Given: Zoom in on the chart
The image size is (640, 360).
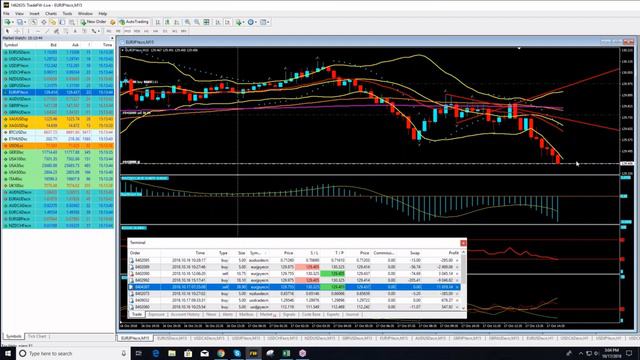Looking at the screenshot, I should pyautogui.click(x=187, y=22).
